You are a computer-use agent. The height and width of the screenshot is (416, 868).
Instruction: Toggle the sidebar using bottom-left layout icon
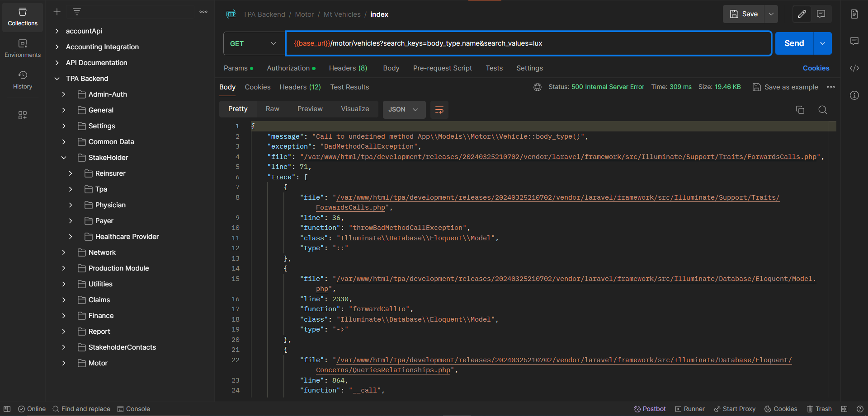pos(7,409)
